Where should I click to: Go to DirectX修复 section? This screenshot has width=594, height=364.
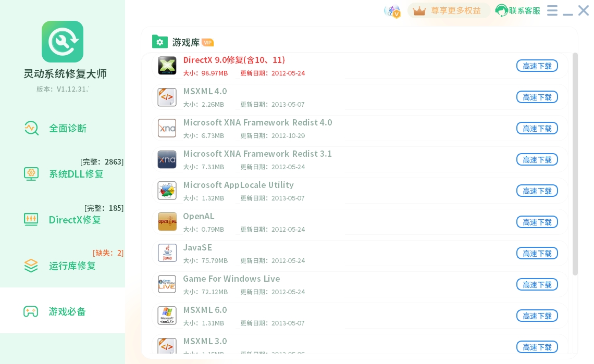click(63, 220)
